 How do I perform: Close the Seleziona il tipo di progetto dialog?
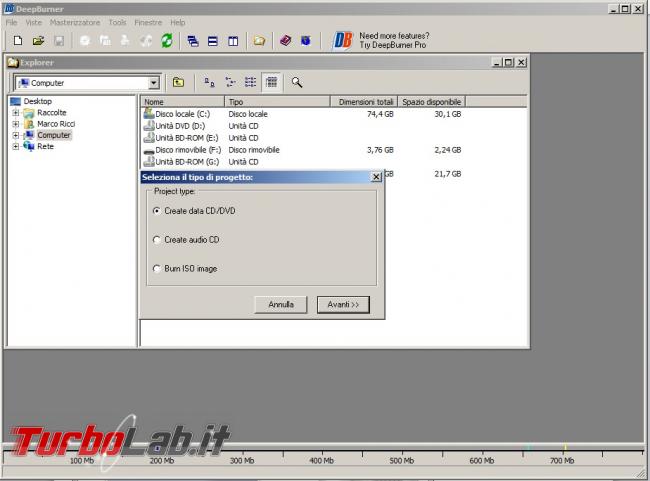(x=376, y=177)
